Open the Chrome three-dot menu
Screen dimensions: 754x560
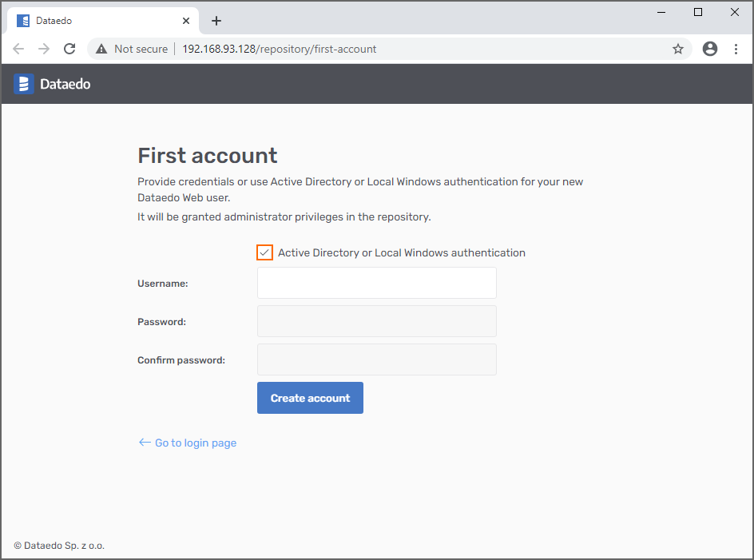click(x=736, y=49)
